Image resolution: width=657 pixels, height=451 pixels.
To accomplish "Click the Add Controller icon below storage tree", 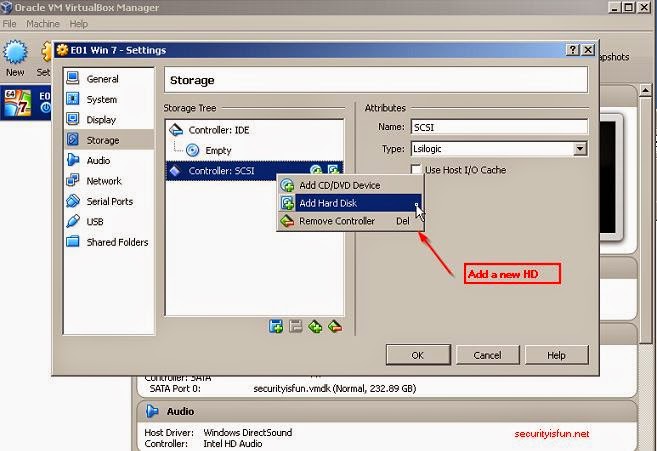I will (276, 326).
